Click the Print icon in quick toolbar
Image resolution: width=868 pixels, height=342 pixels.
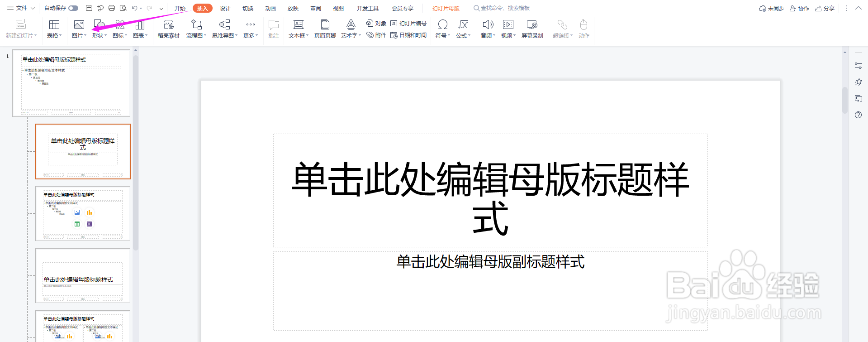click(x=112, y=8)
